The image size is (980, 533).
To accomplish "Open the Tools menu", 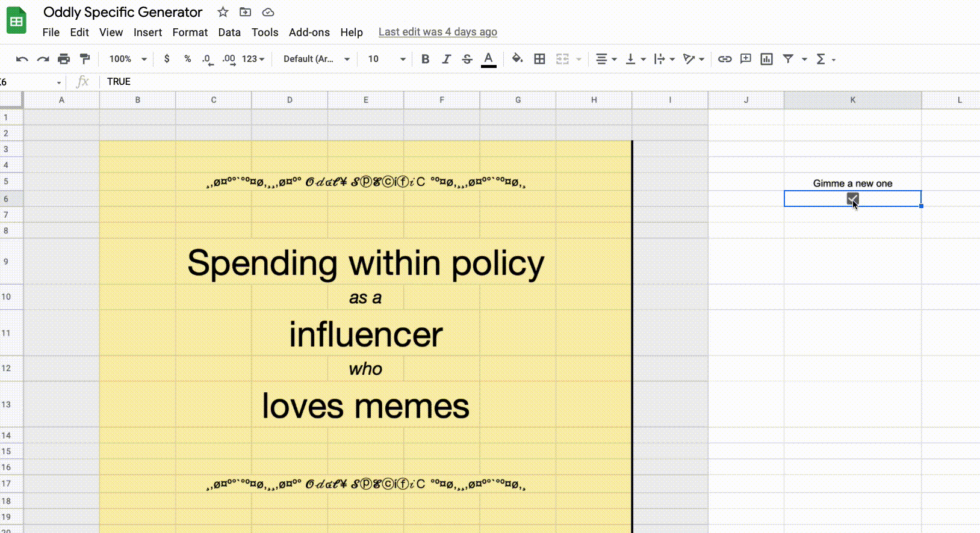I will pos(265,32).
